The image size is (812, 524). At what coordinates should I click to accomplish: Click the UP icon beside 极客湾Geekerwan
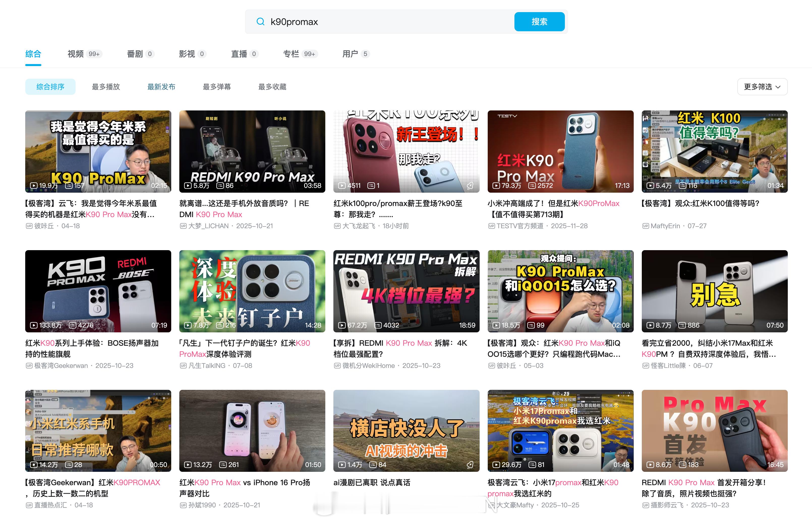point(29,366)
